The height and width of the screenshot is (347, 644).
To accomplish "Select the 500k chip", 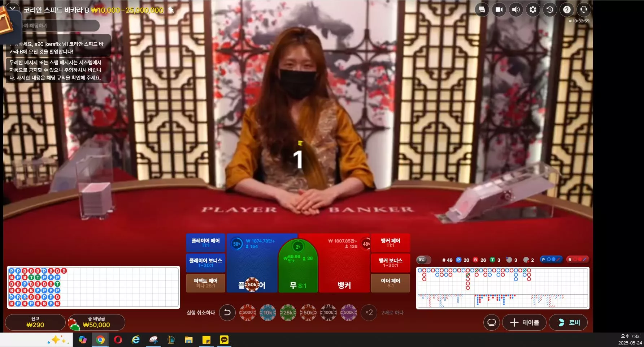I will pyautogui.click(x=349, y=313).
